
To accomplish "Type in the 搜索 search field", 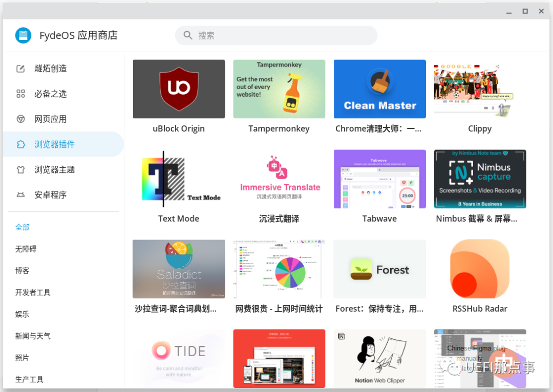I will [x=282, y=35].
